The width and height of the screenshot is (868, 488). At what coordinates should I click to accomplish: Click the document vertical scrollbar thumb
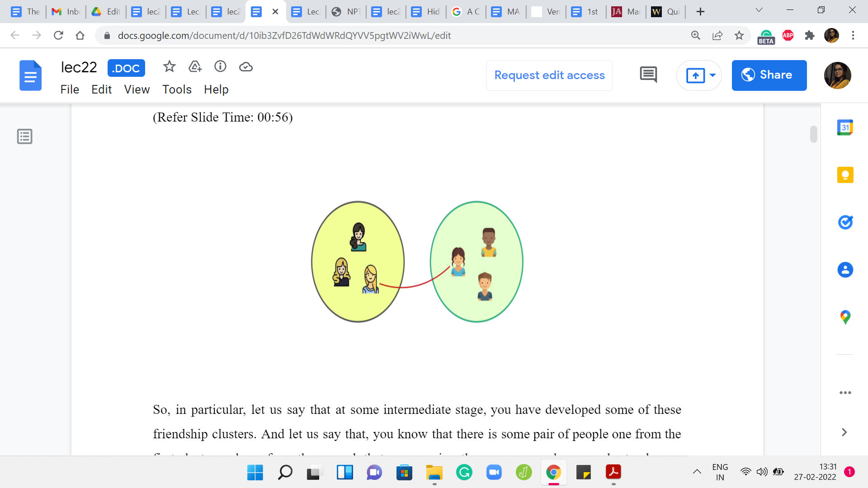[814, 134]
